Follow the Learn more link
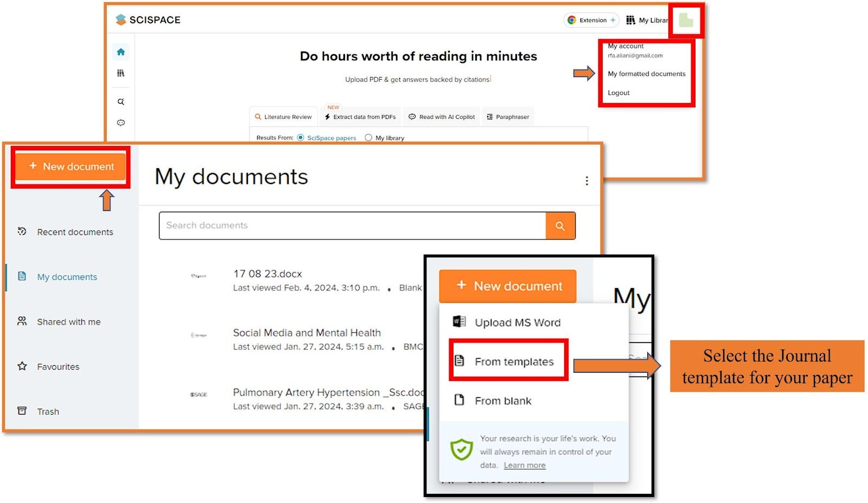The height and width of the screenshot is (503, 868). [525, 466]
